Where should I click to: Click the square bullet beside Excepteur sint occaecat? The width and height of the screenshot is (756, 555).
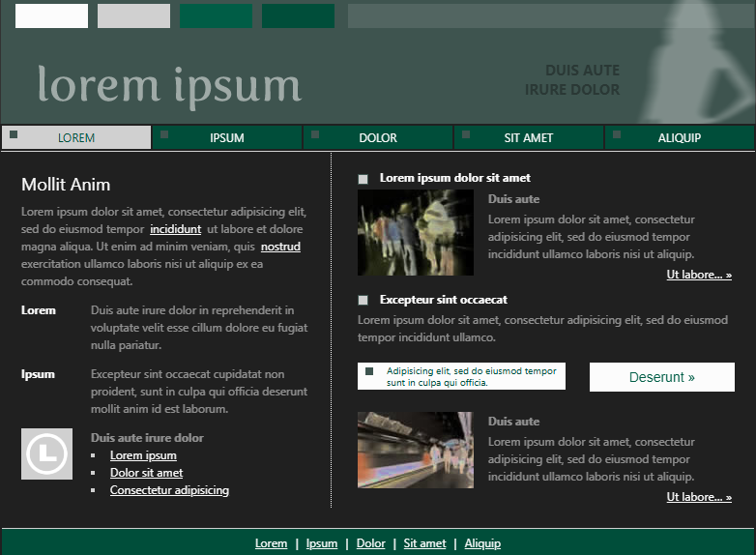tap(363, 301)
